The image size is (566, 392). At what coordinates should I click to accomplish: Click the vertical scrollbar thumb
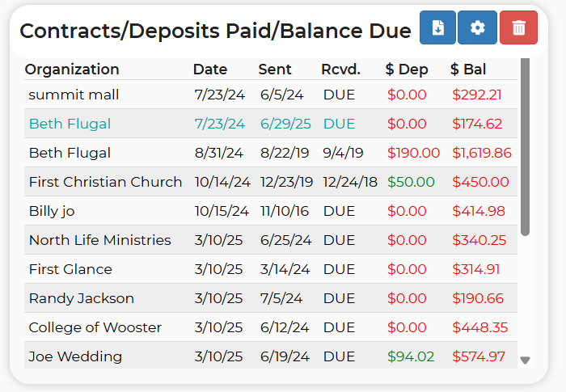[526, 147]
